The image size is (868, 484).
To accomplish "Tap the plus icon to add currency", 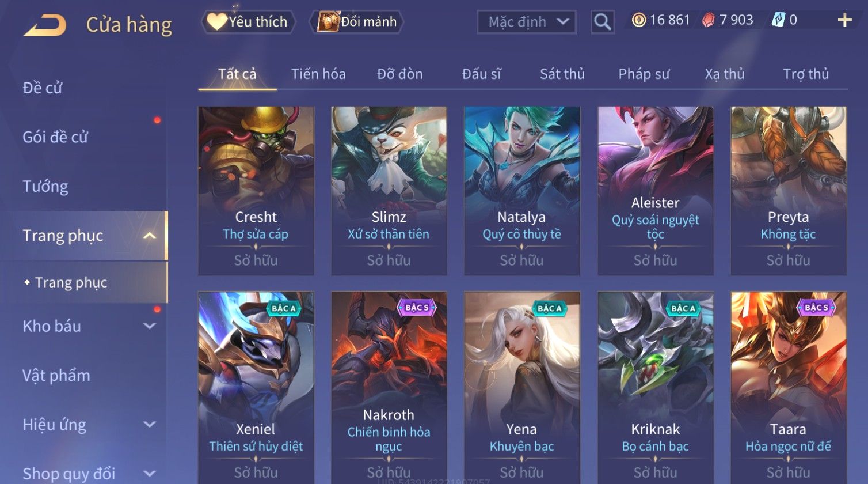I will pos(844,20).
